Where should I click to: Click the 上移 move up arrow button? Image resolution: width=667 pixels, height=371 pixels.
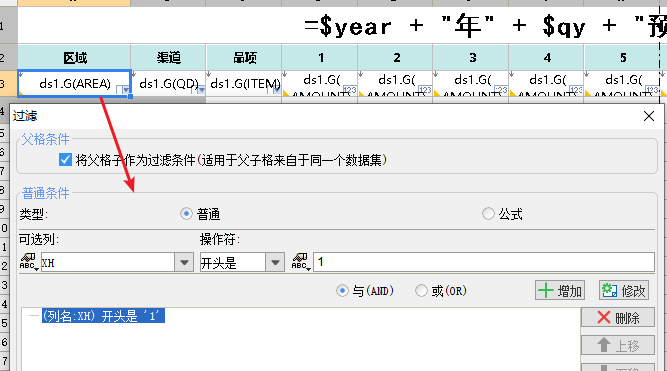(618, 345)
